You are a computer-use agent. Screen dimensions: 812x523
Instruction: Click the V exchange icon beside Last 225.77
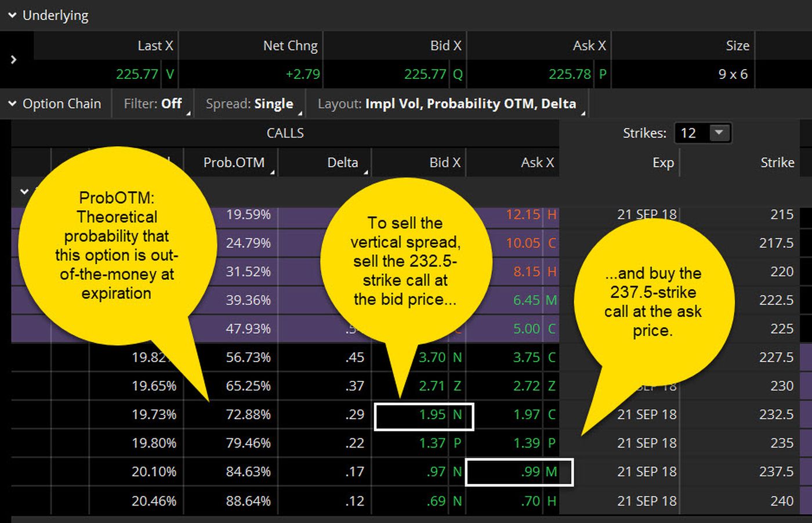171,74
